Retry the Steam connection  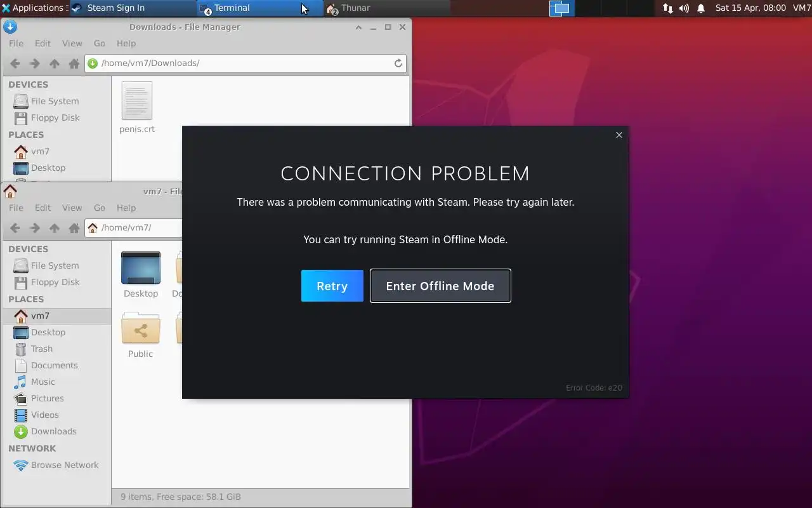point(332,286)
